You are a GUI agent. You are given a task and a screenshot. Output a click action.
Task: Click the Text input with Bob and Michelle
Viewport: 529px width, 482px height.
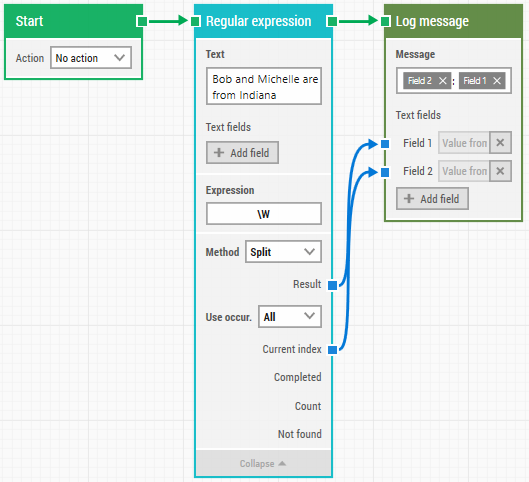(264, 86)
